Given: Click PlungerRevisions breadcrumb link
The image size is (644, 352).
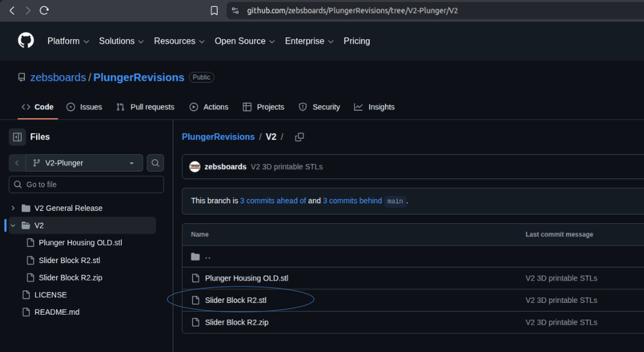Looking at the screenshot, I should pyautogui.click(x=218, y=137).
